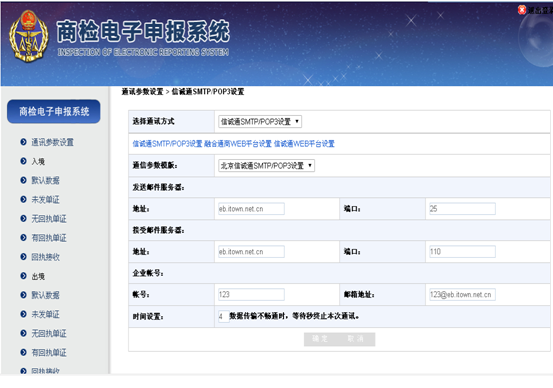Image resolution: width=553 pixels, height=388 pixels.
Task: Follow the 信诚通WEB平台设置 link
Action: [304, 144]
